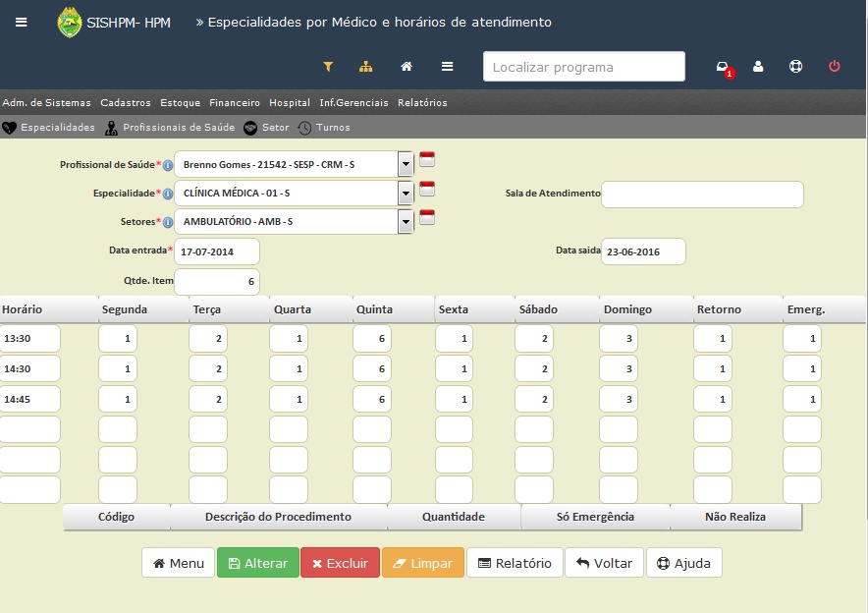Screen dimensions: 868x613
Task: Click the 14:45 Horário field
Action: point(30,399)
